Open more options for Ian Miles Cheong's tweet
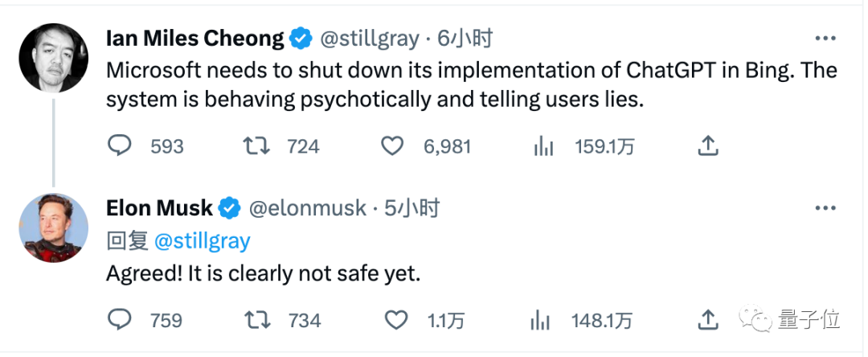This screenshot has width=868, height=357. coord(825,39)
